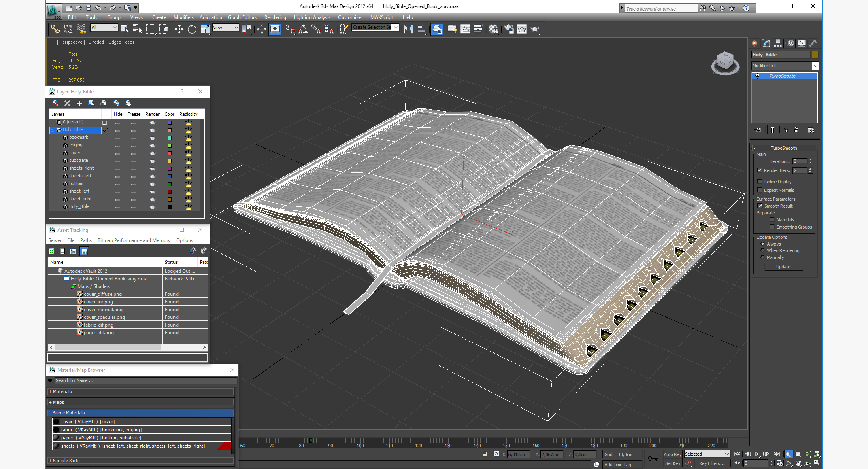
Task: Click the cover layer red color swatch
Action: pyautogui.click(x=170, y=153)
